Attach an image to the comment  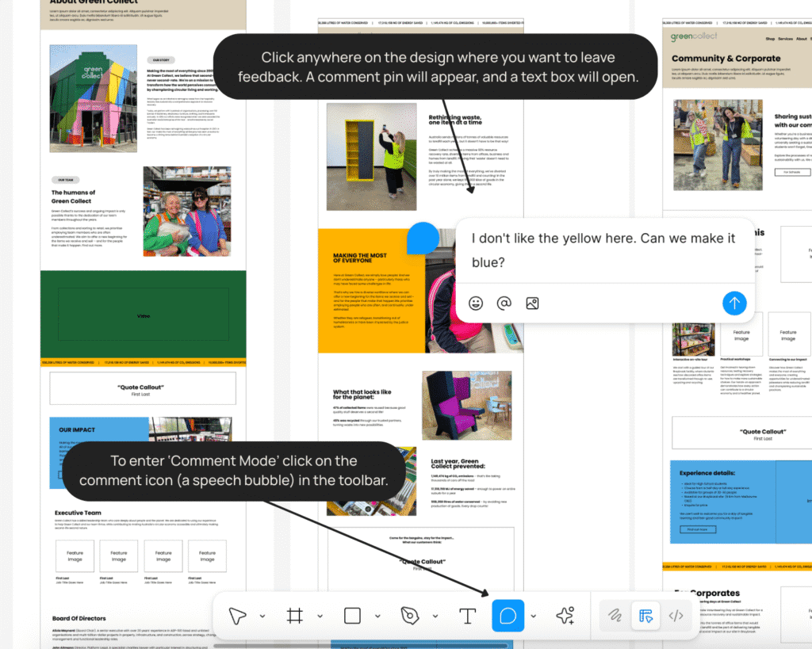[x=532, y=304]
